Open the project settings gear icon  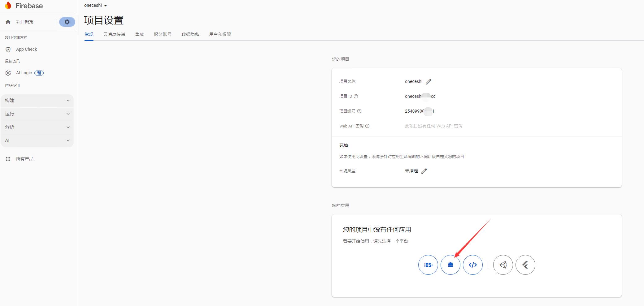tap(67, 22)
